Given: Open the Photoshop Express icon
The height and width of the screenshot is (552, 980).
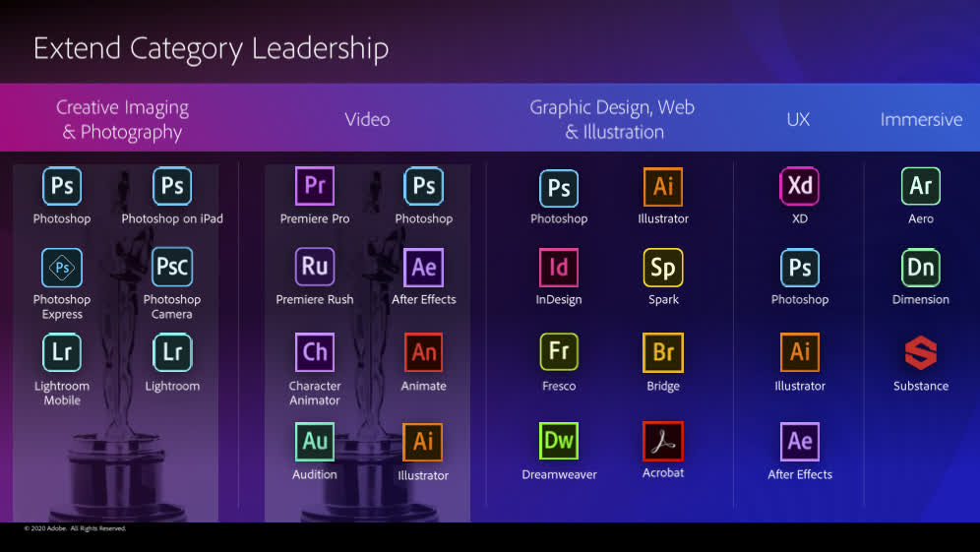Looking at the screenshot, I should (62, 268).
